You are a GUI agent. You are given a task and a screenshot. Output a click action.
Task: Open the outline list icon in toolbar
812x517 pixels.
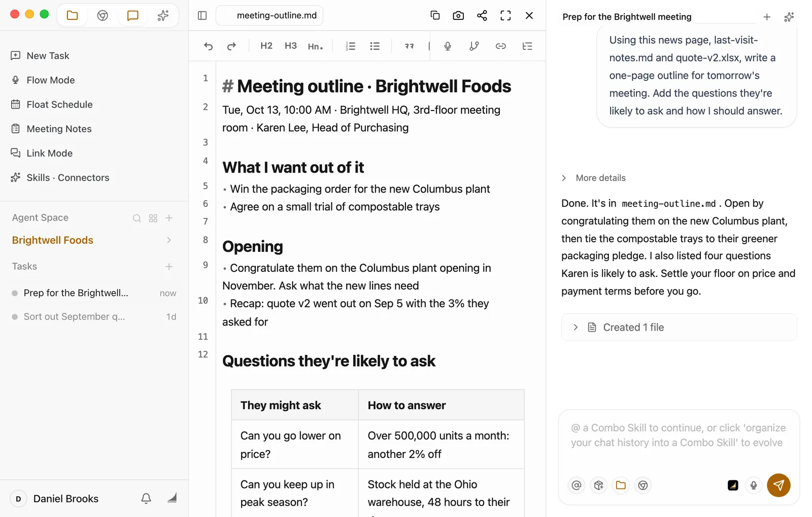[527, 46]
